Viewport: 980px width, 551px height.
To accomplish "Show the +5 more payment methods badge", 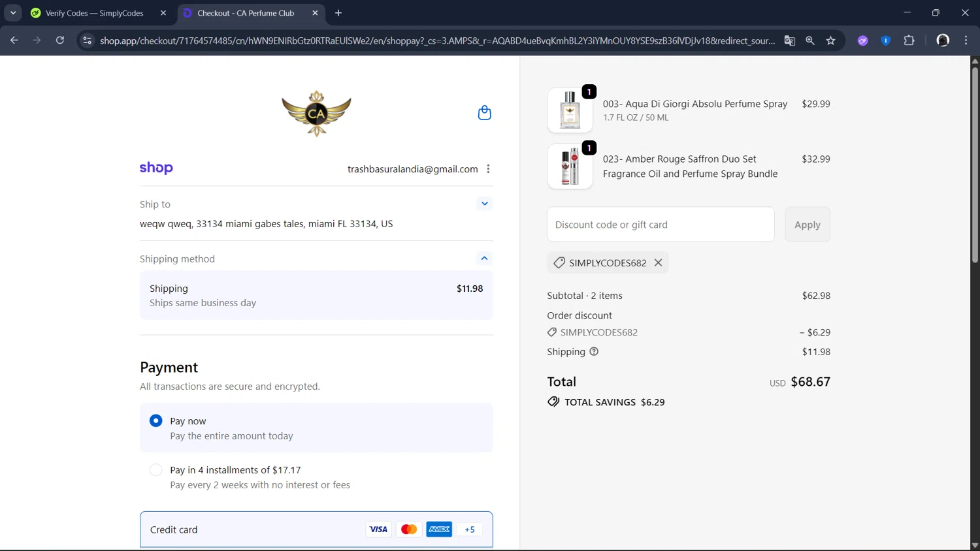I will click(470, 529).
